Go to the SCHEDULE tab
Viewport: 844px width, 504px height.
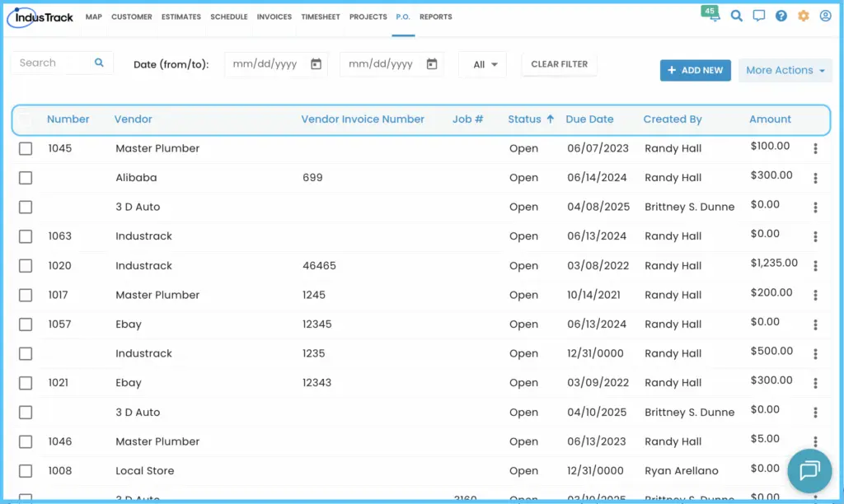click(229, 16)
